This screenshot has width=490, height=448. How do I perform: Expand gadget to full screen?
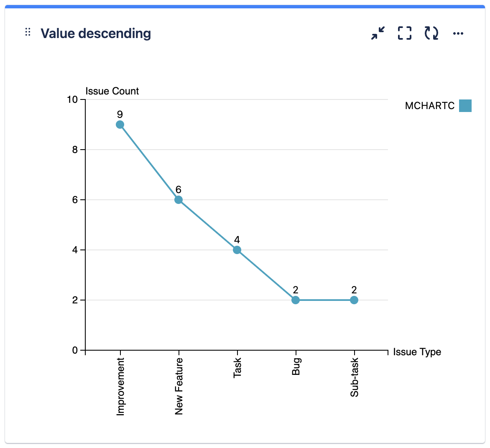click(x=405, y=33)
